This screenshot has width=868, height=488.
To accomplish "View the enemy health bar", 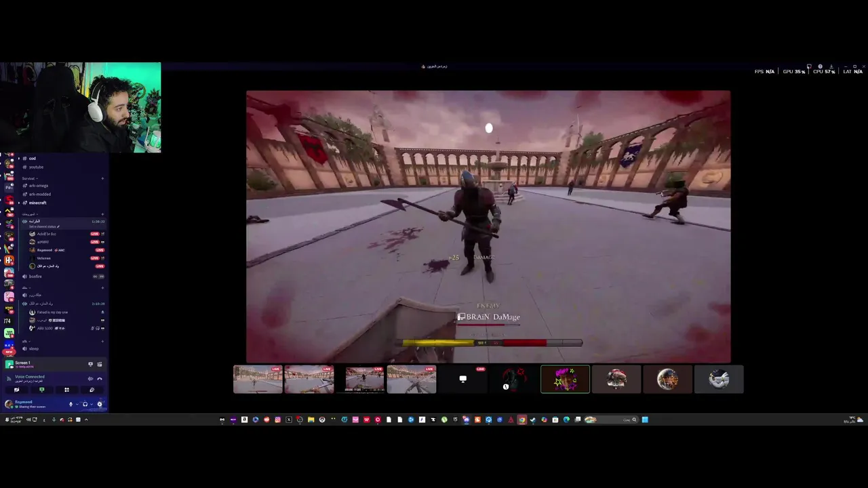I will (x=488, y=325).
